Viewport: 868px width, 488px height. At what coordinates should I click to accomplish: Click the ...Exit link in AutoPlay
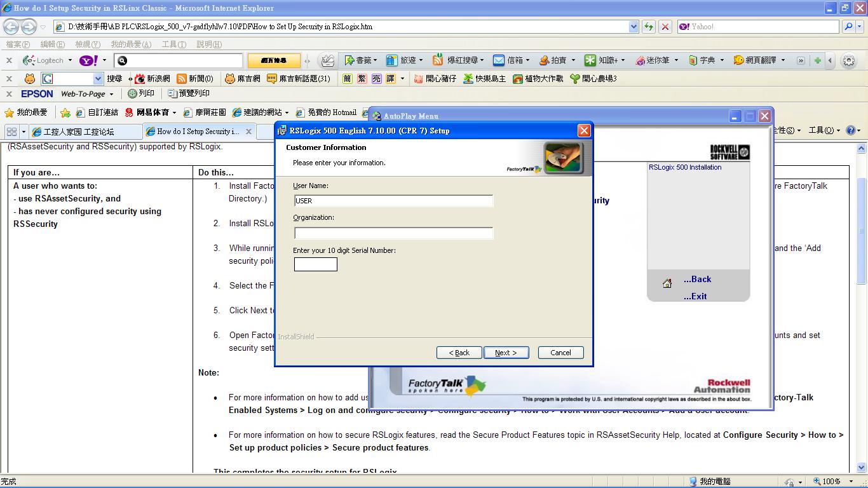[x=695, y=296]
